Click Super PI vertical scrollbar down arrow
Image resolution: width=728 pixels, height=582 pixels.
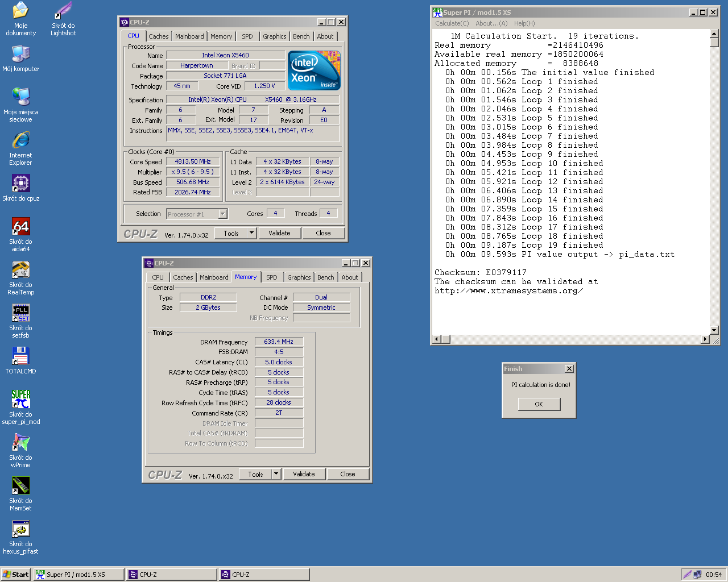(x=714, y=330)
